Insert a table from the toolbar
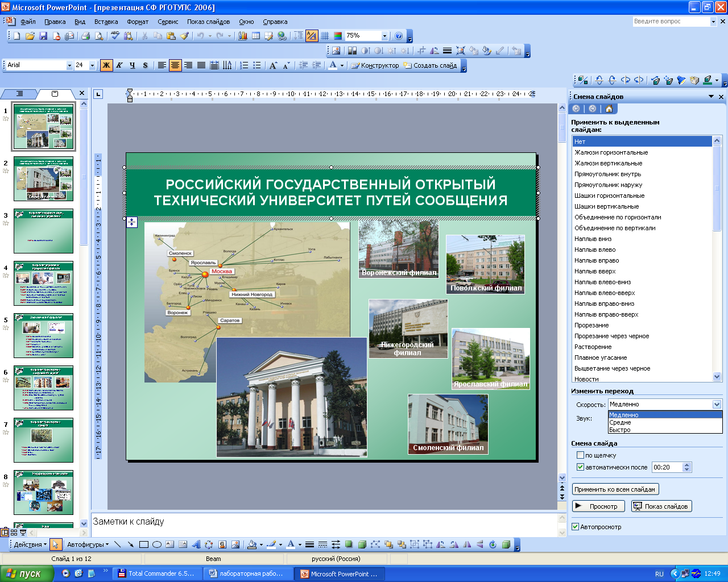Screen dimensions: 728x582 coord(256,36)
